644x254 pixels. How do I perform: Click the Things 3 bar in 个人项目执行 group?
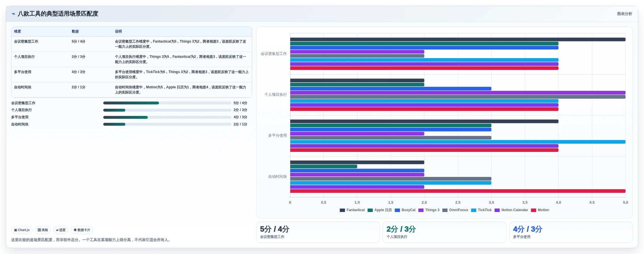458,93
